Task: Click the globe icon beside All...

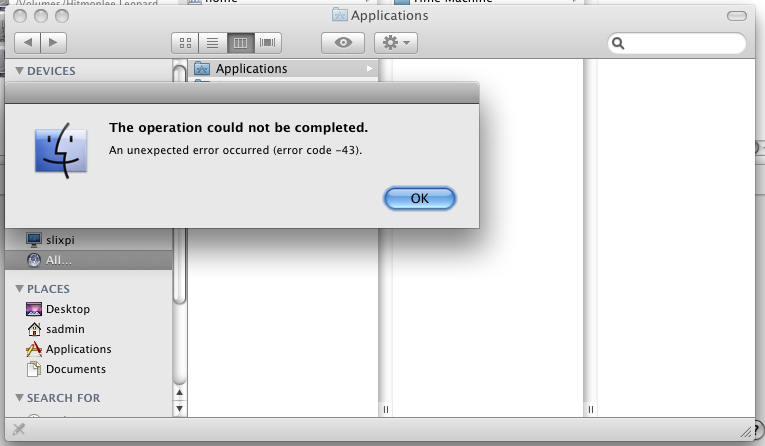Action: tap(34, 260)
